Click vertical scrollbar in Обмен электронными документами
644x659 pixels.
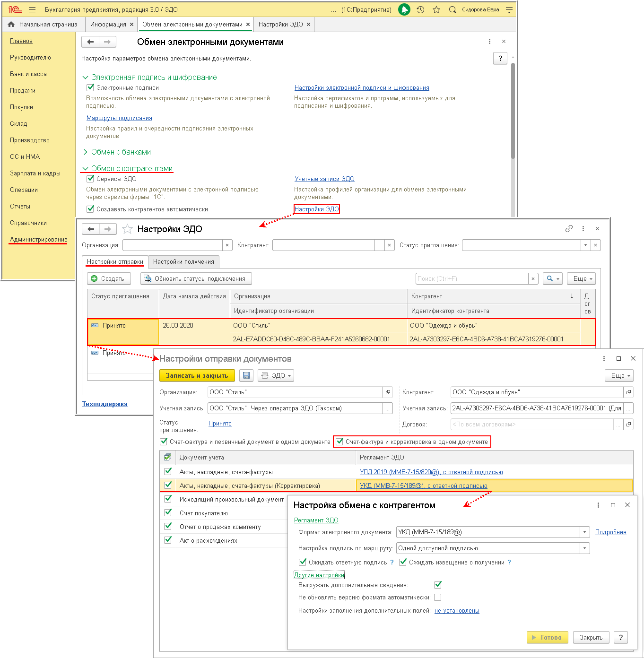(513, 111)
